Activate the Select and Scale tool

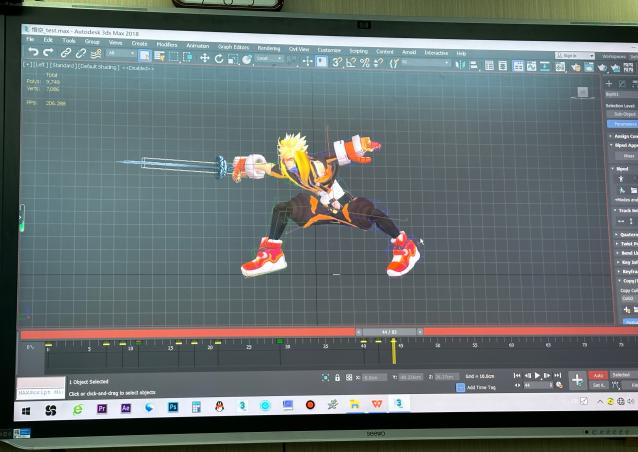[x=233, y=59]
